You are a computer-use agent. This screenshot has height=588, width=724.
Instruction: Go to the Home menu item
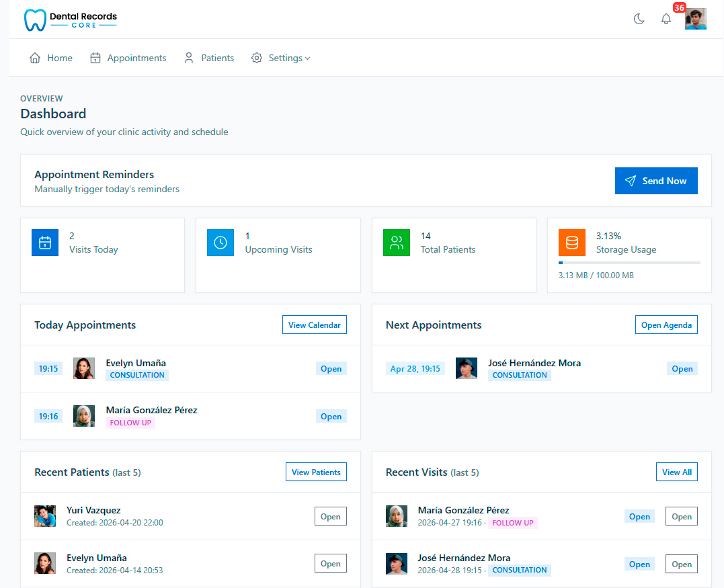(60, 58)
